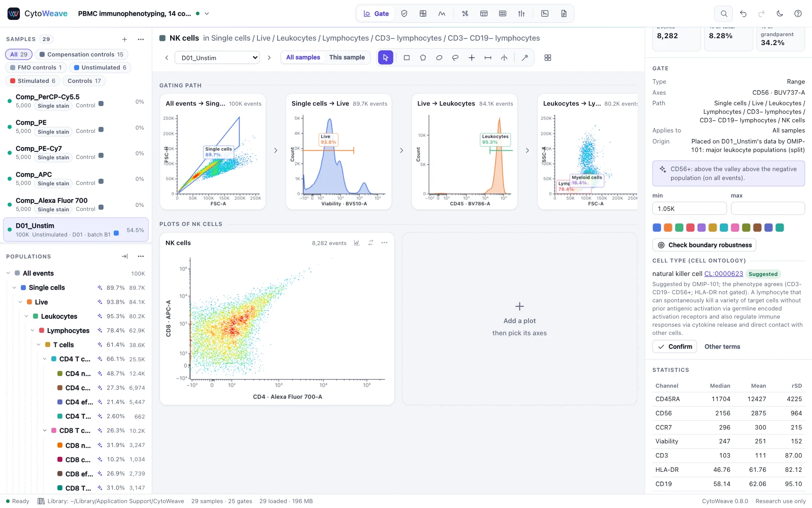Screen dimensions: 812x508
Task: Click the undo arrow in header
Action: (743, 13)
